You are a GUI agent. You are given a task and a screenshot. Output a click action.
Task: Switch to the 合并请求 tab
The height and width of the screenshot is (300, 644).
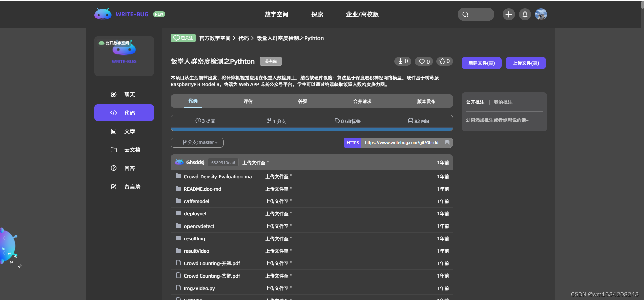click(362, 101)
